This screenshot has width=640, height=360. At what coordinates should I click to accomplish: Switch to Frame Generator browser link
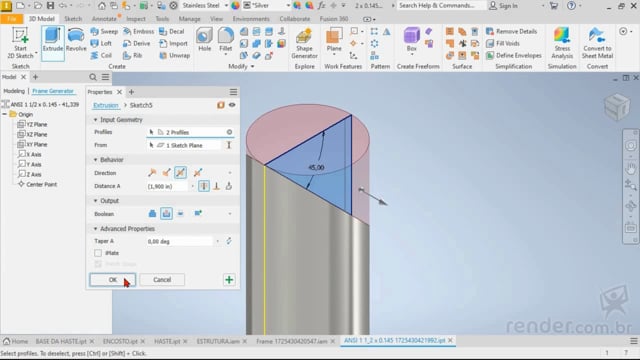tap(53, 91)
